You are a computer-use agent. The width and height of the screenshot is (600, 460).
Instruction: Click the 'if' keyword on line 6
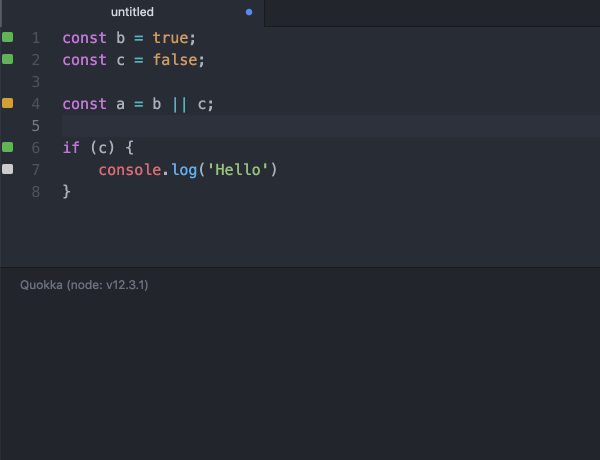click(71, 148)
